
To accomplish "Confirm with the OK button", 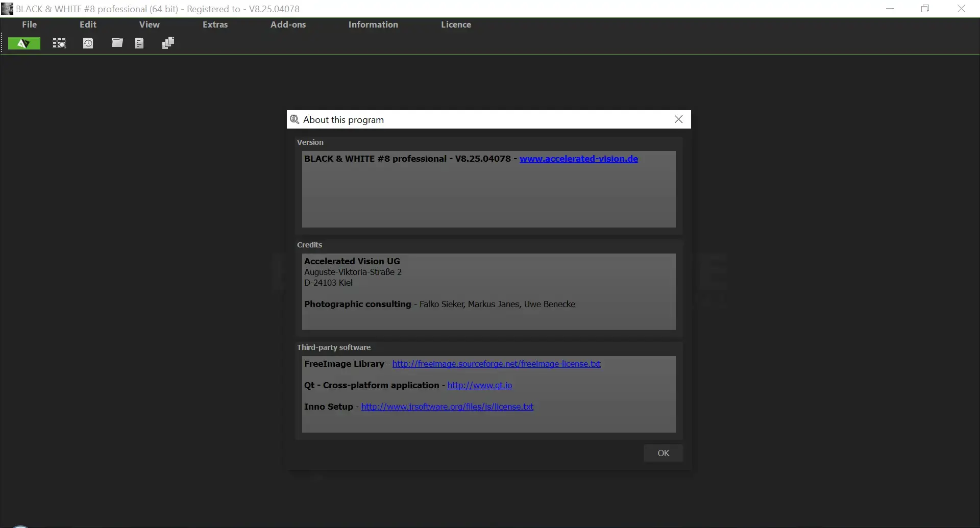I will 664,453.
